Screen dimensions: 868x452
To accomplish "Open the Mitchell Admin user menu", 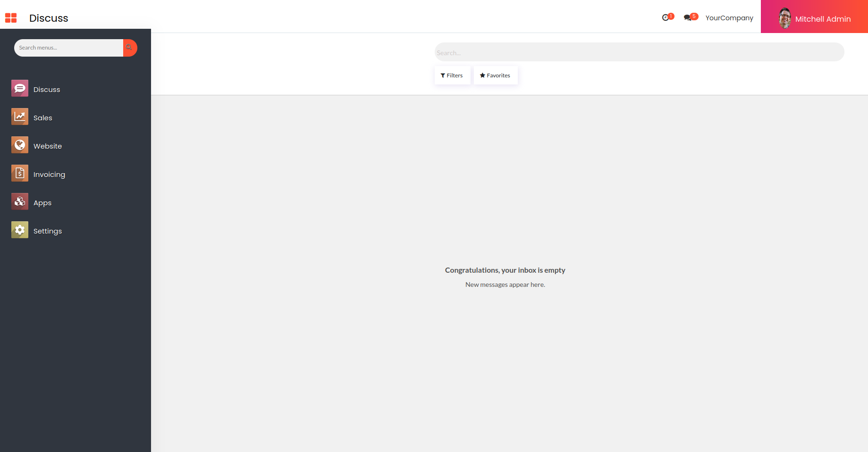I will [x=814, y=17].
